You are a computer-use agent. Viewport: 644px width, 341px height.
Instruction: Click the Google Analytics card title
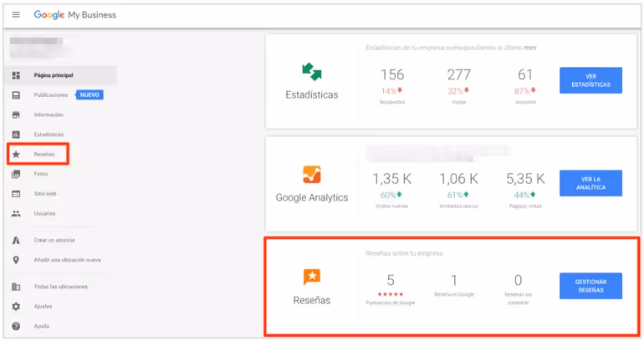(312, 198)
